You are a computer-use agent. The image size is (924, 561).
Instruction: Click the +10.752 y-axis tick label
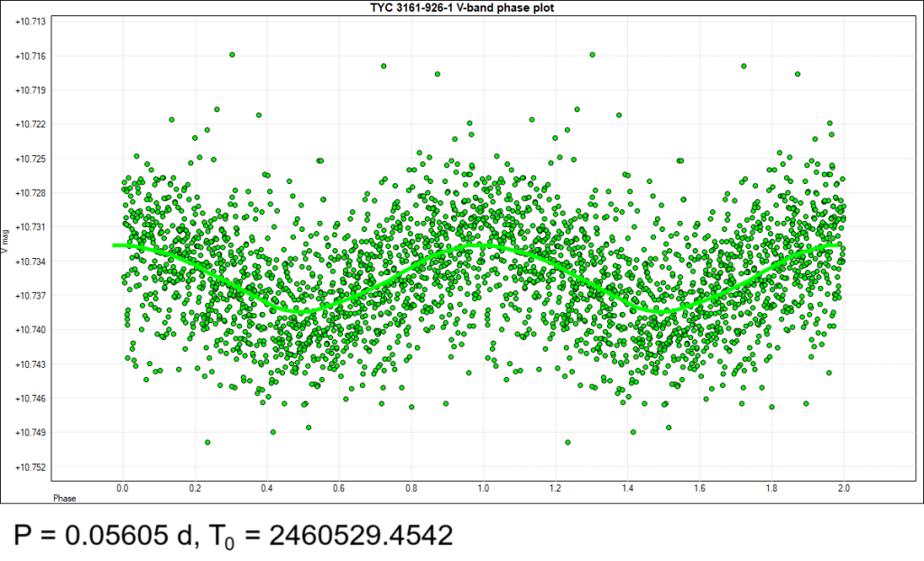tap(30, 467)
